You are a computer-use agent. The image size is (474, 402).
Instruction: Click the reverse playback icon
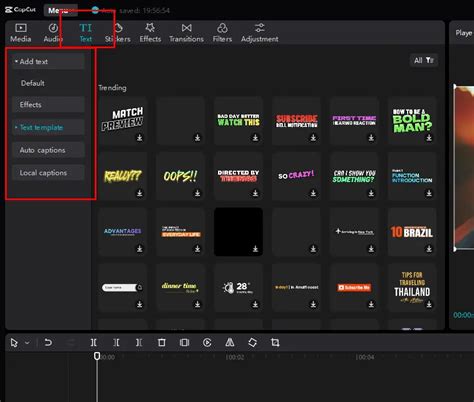(x=207, y=342)
